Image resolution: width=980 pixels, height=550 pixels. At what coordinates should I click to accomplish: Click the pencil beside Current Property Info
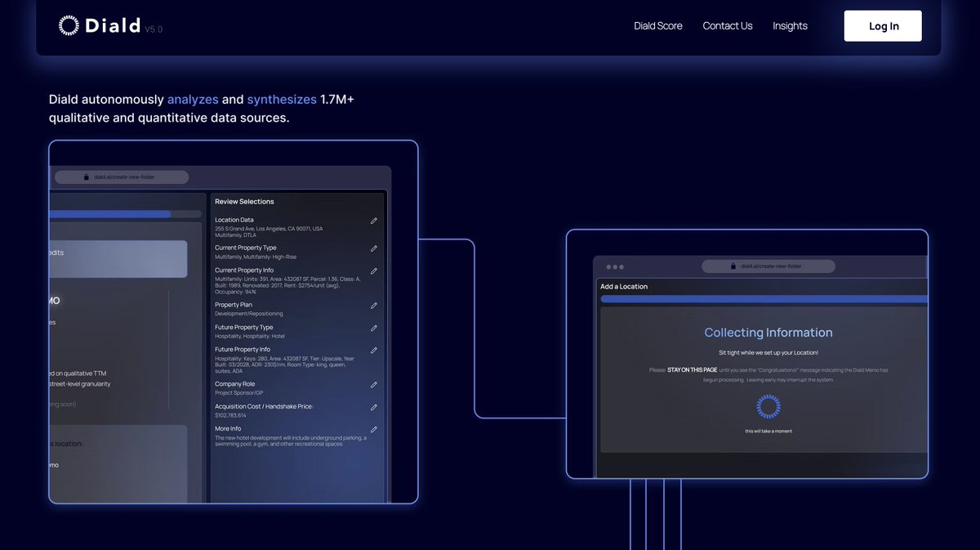(x=374, y=271)
